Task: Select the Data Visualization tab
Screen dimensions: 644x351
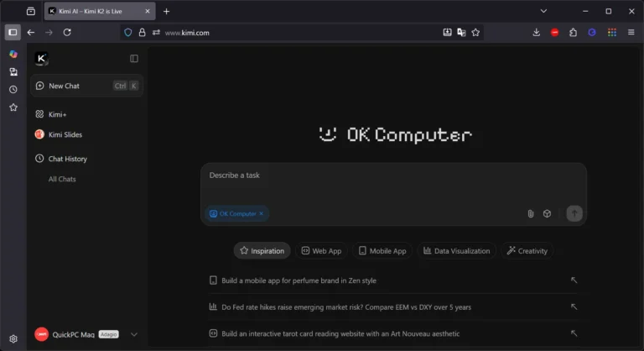Action: coord(457,250)
